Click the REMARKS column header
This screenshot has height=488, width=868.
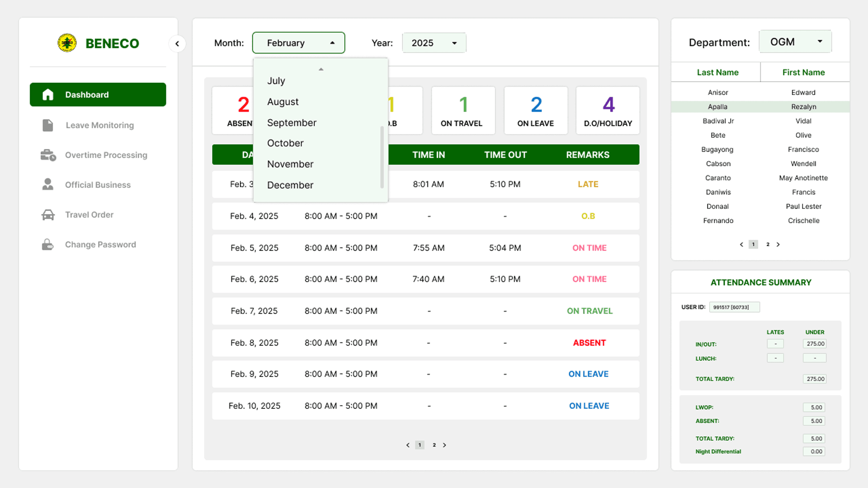tap(588, 155)
